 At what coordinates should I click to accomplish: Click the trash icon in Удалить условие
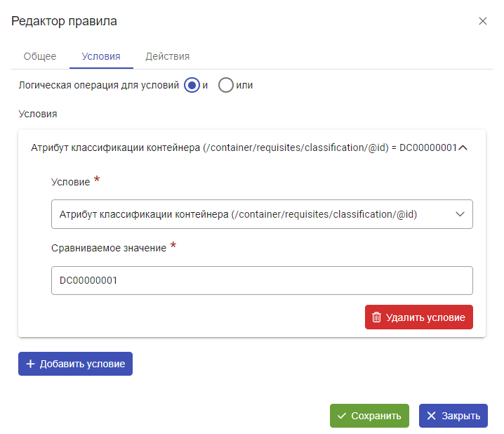tap(376, 317)
